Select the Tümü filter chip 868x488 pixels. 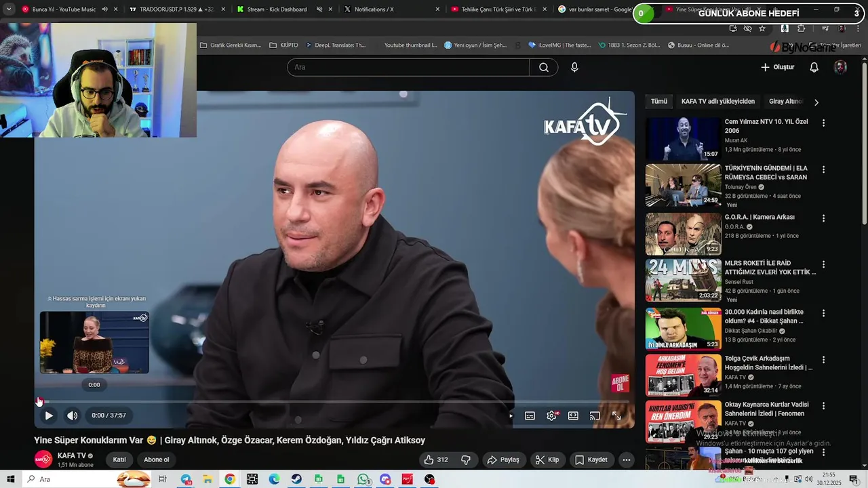coord(659,102)
